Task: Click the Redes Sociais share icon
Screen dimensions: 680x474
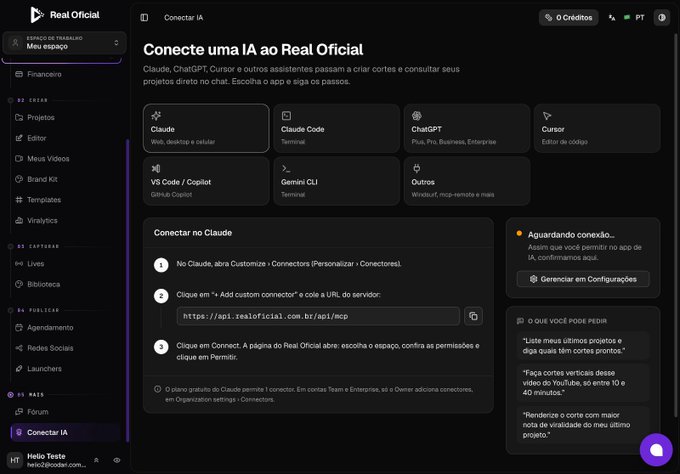Action: [19, 348]
